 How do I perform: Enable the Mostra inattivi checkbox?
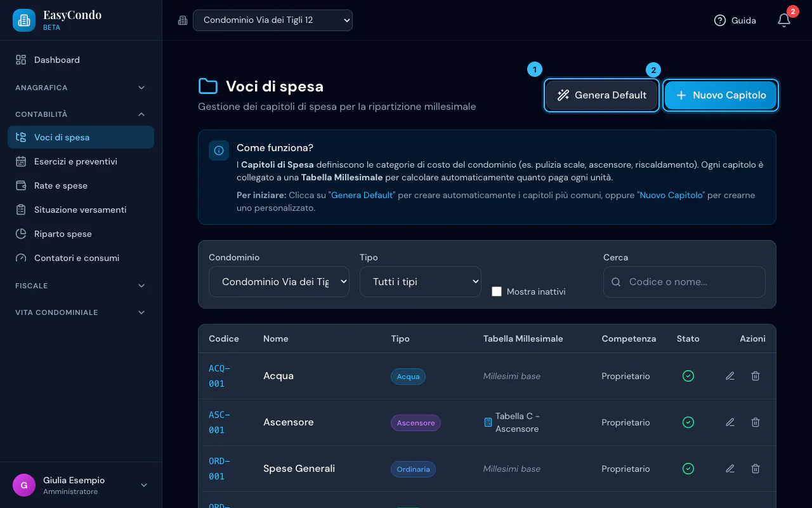(x=497, y=291)
